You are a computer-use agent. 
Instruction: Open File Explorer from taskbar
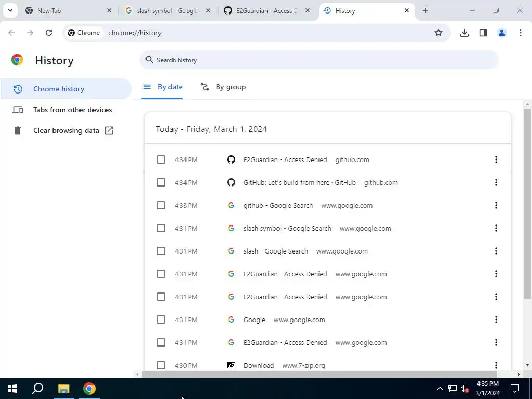point(63,389)
